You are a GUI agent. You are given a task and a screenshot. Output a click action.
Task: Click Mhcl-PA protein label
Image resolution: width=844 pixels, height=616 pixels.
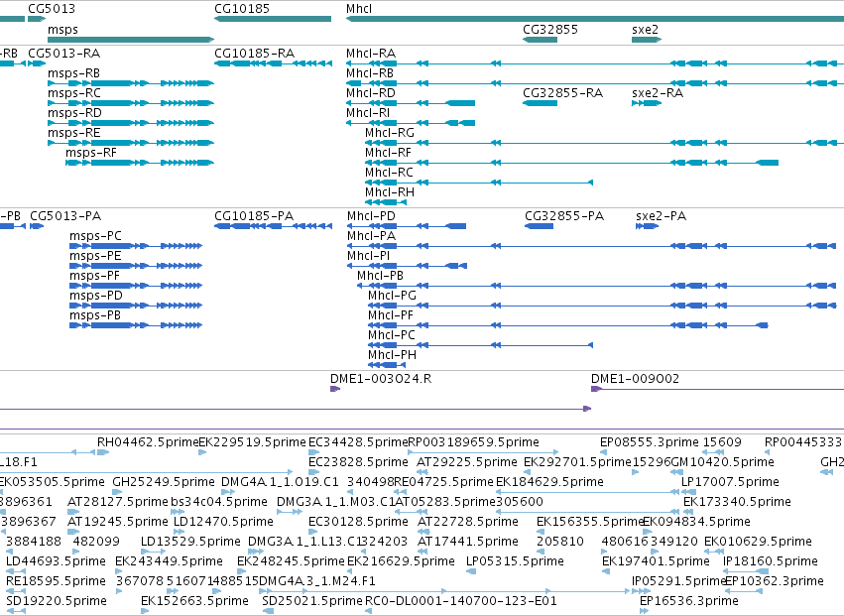[x=371, y=236]
